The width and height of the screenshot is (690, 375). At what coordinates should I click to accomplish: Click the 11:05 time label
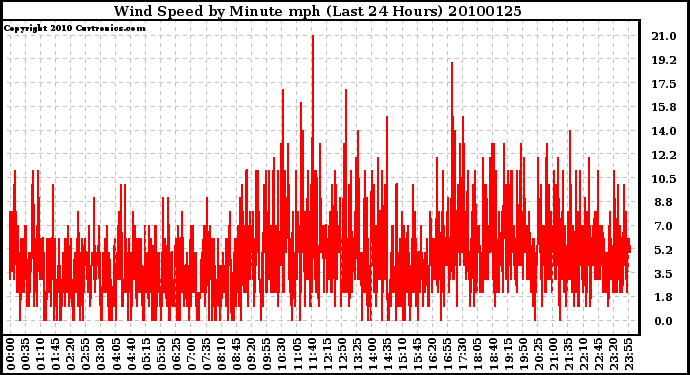click(297, 354)
